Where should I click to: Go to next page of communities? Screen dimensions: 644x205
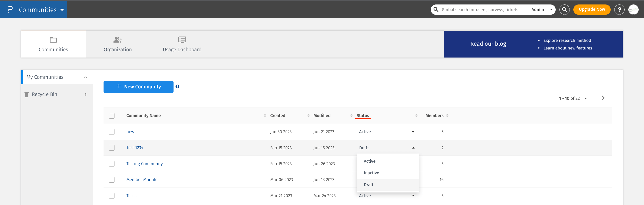603,98
